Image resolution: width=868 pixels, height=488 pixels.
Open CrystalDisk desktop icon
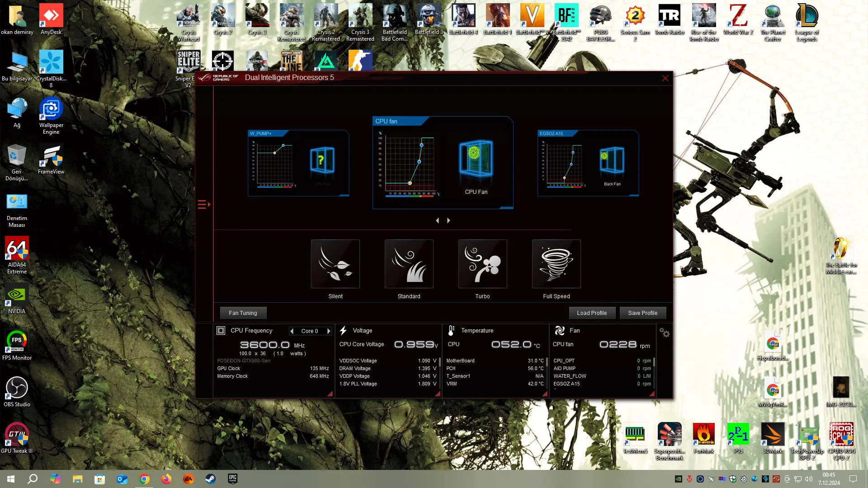[x=51, y=69]
